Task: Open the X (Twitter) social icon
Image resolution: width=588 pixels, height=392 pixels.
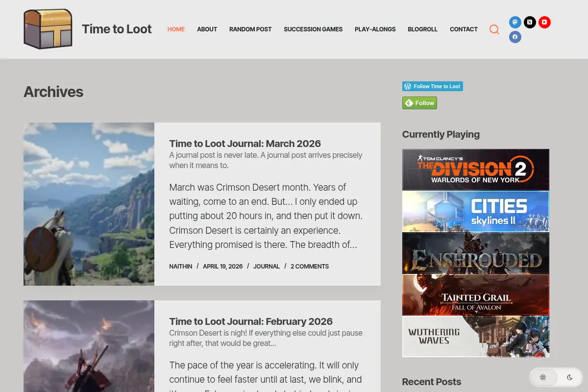Action: coord(530,22)
